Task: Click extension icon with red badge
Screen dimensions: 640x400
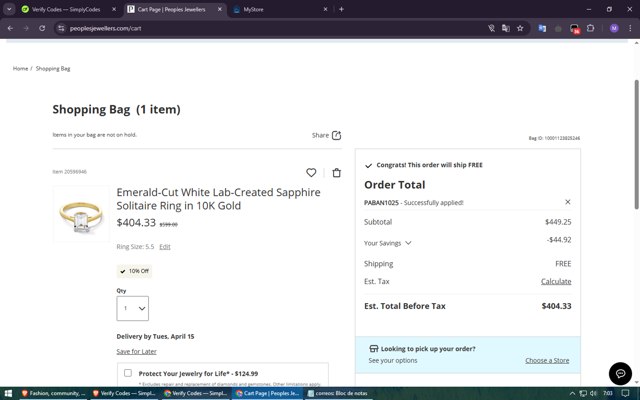Action: pyautogui.click(x=575, y=29)
